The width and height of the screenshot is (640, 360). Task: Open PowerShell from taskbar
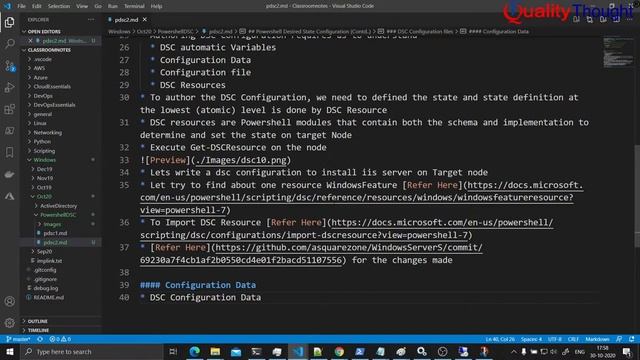click(360, 351)
